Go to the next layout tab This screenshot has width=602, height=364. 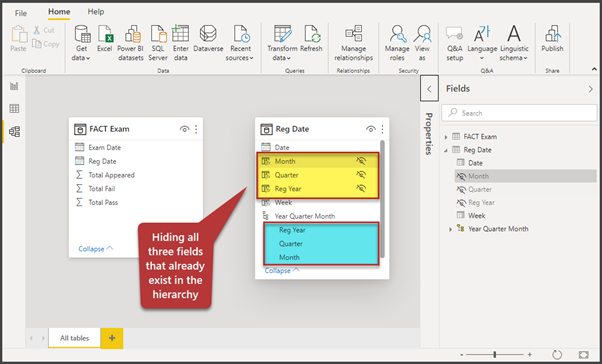pos(43,338)
